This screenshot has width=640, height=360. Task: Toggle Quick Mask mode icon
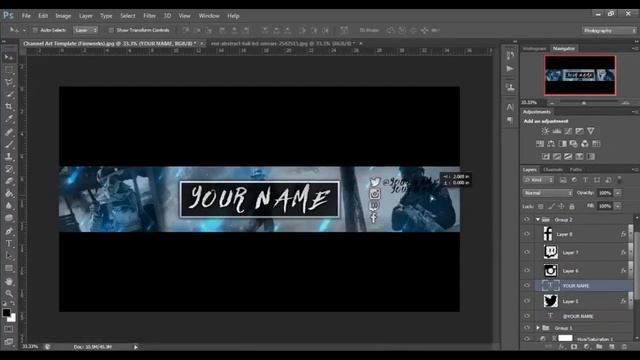tap(9, 329)
